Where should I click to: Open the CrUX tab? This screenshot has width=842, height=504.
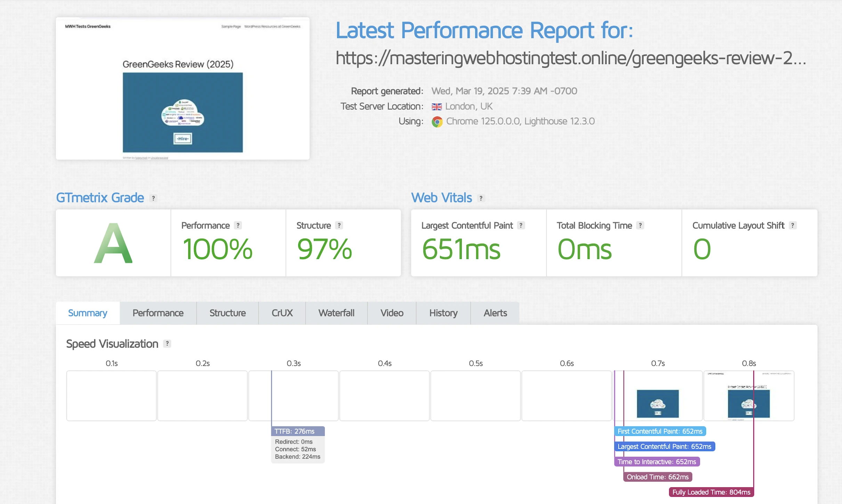tap(282, 313)
